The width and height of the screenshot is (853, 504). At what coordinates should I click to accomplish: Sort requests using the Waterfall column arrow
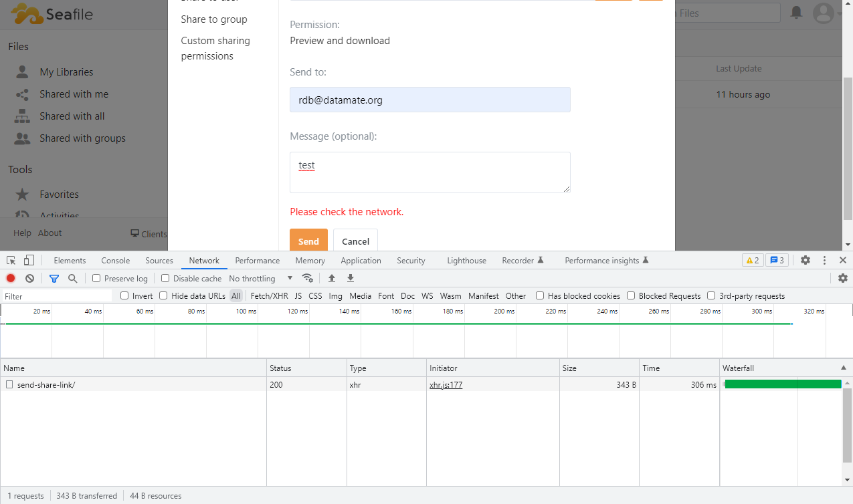pos(843,368)
